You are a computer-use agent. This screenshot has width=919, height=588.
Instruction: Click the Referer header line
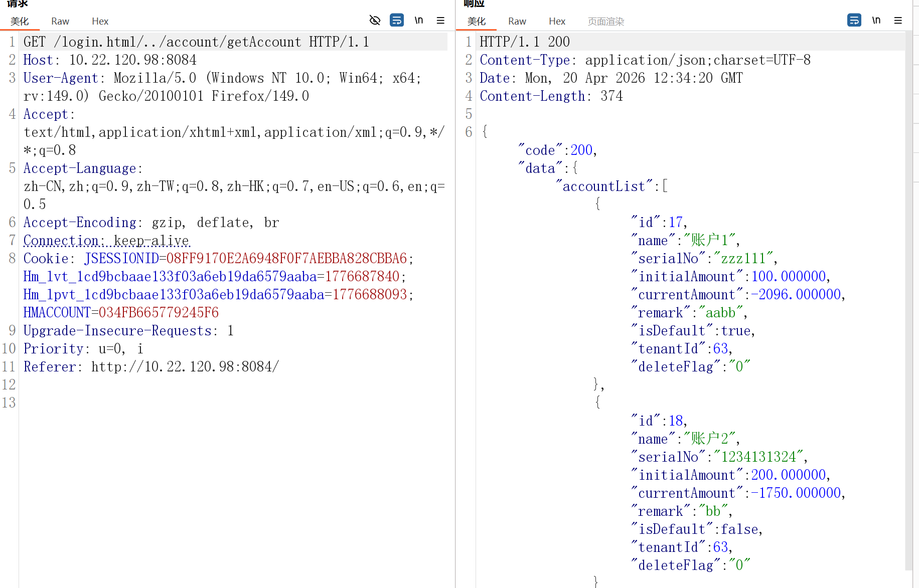coord(151,366)
